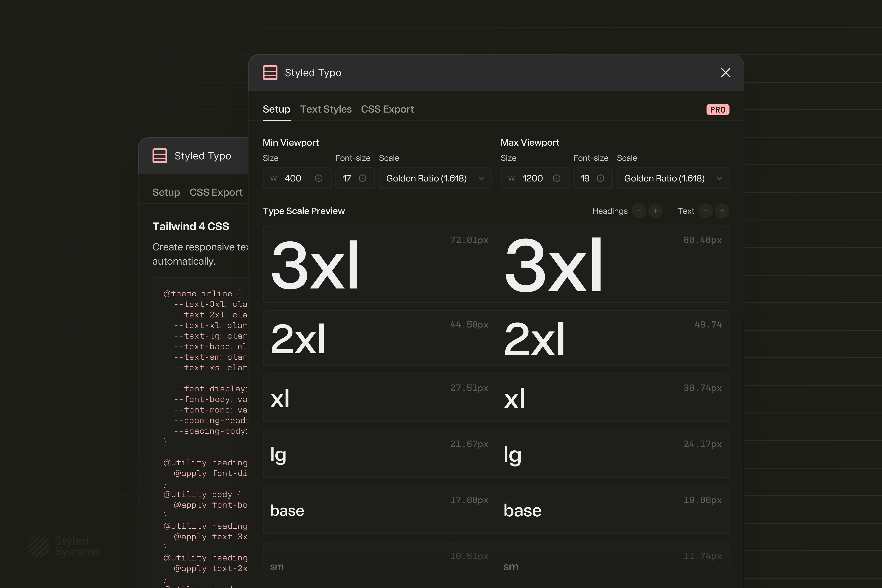Click the min viewport base preview sample
882x588 pixels.
tap(287, 511)
